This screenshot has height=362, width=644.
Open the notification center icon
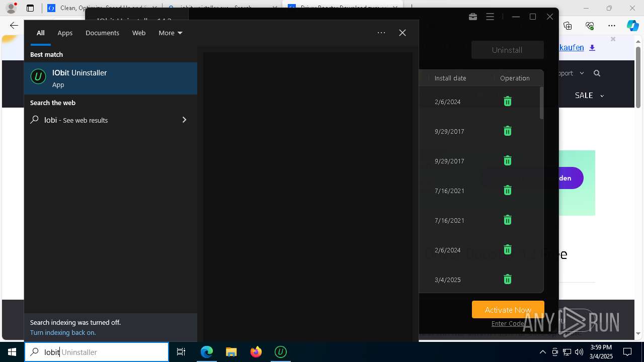(x=627, y=352)
